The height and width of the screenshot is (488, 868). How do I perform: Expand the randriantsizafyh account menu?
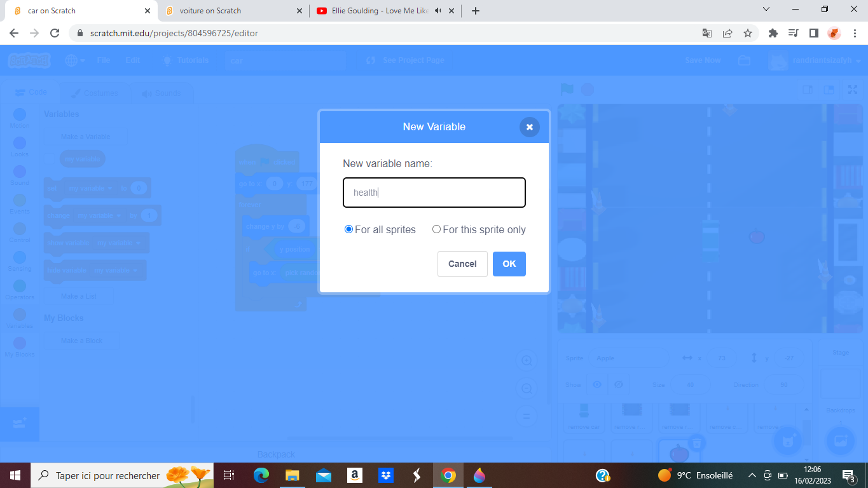(815, 60)
